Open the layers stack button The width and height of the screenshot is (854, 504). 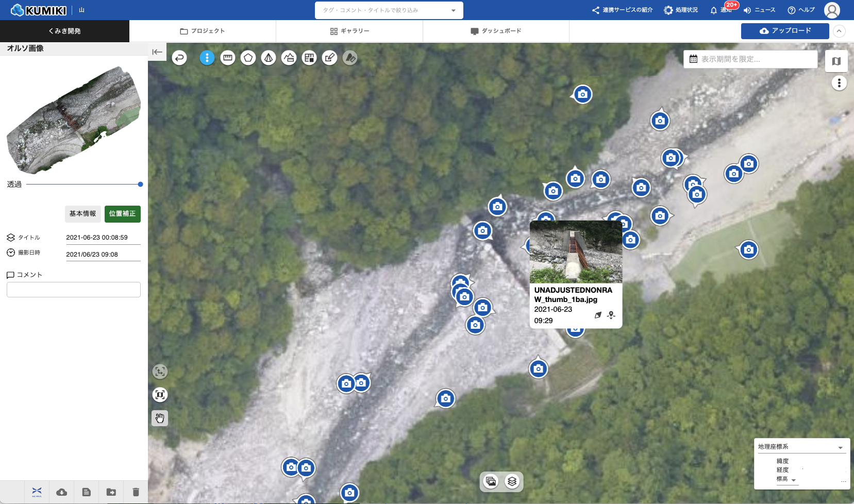512,481
